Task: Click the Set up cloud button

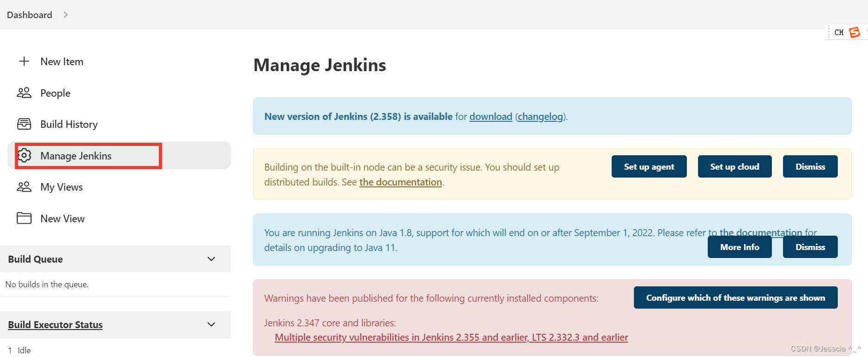Action: click(x=735, y=166)
